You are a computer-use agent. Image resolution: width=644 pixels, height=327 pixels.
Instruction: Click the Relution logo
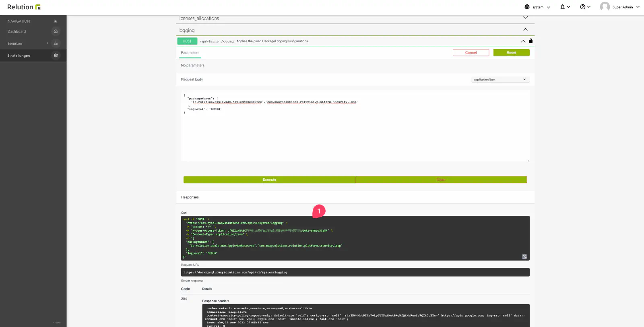(24, 7)
